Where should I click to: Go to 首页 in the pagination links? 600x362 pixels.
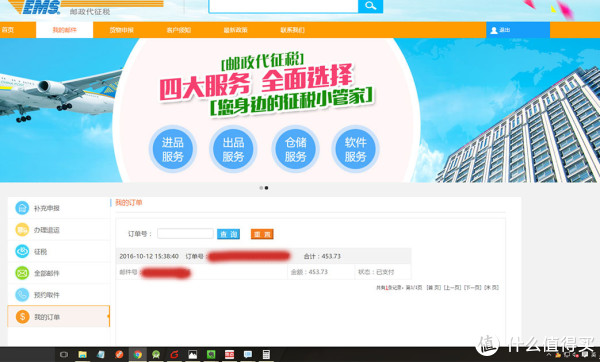click(x=434, y=287)
